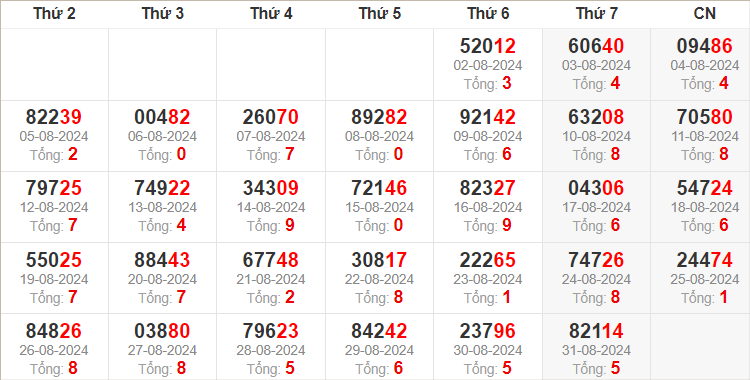
Task: Click result number 52012
Action: tap(488, 46)
